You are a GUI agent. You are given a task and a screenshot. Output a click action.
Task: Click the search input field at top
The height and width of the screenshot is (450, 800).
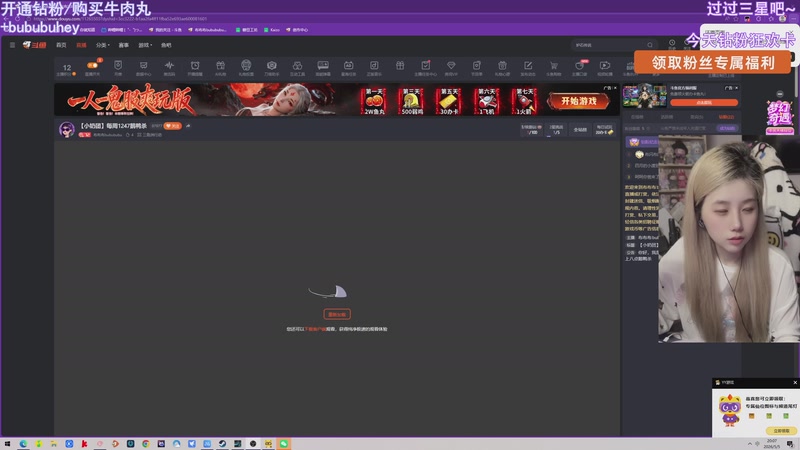pos(612,45)
